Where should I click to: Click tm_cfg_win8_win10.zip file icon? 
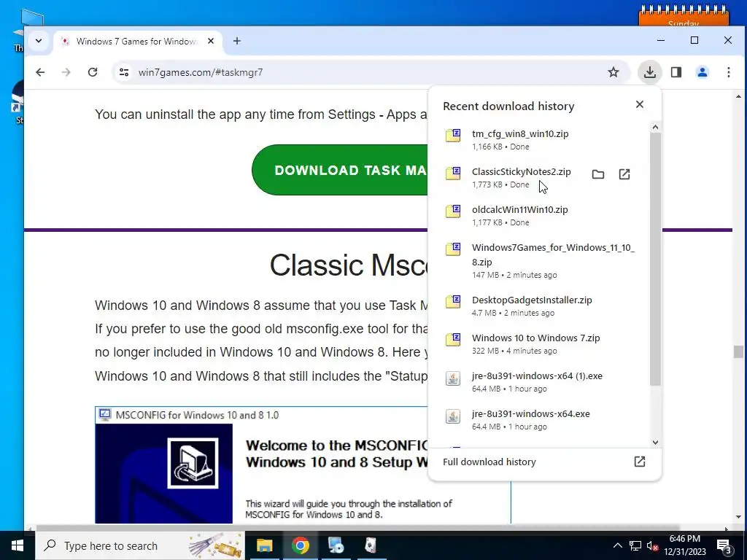452,135
